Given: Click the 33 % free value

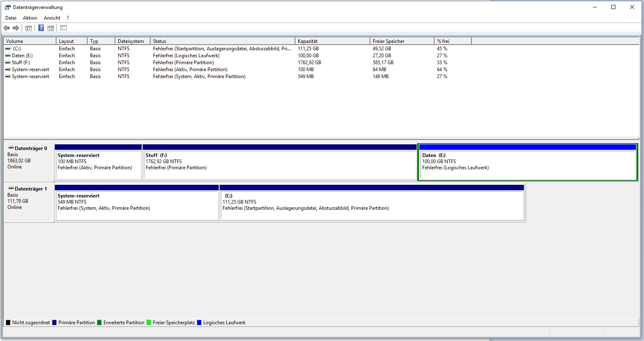Looking at the screenshot, I should 442,63.
